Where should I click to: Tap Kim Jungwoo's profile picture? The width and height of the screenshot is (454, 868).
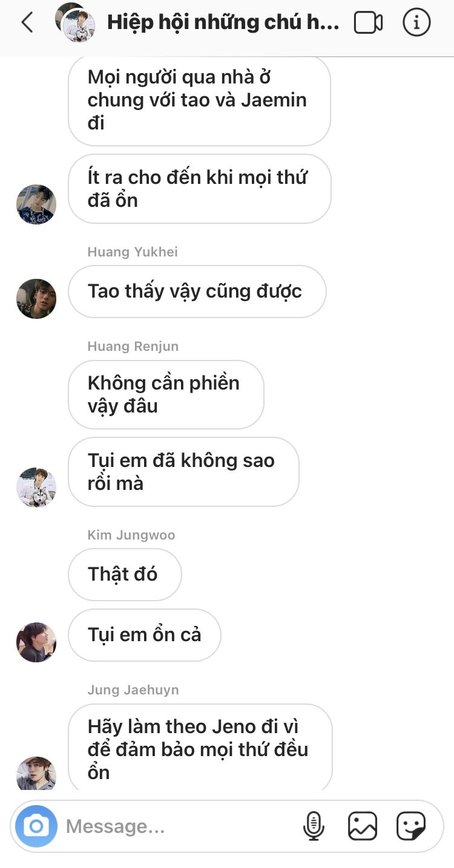click(x=36, y=642)
